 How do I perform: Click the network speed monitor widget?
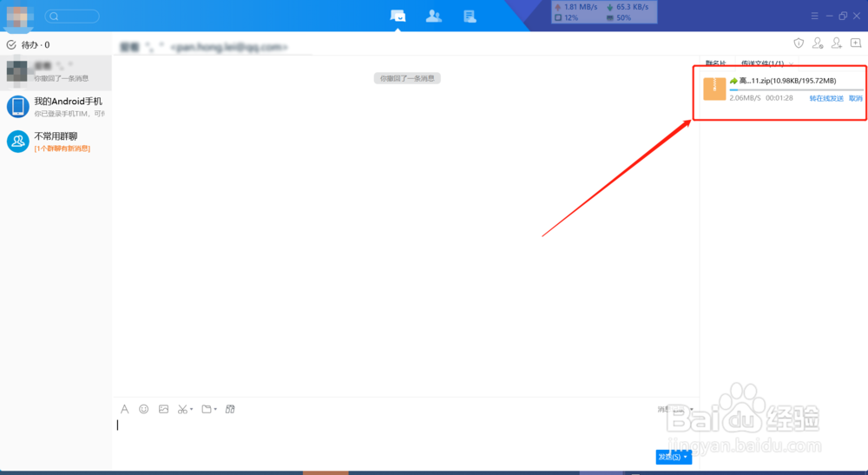point(604,12)
